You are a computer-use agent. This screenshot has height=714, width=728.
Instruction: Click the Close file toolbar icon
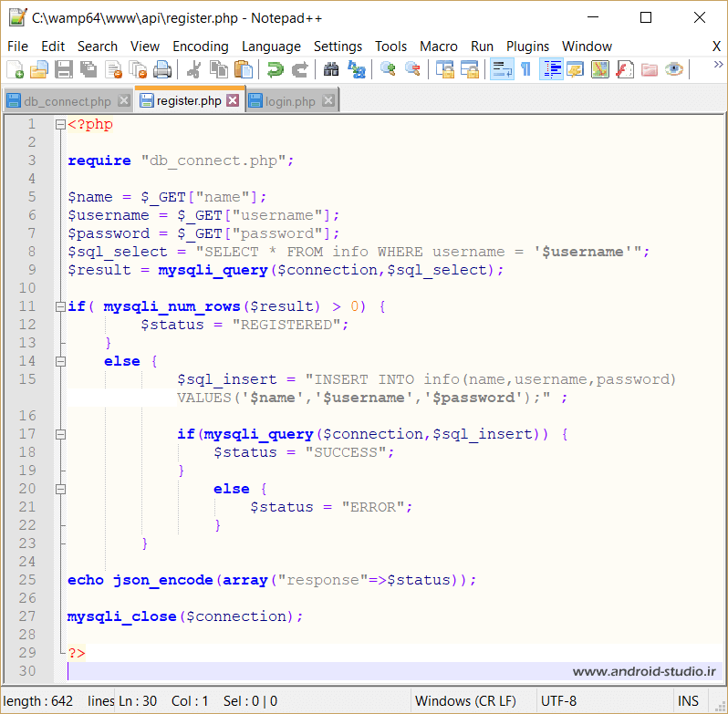pyautogui.click(x=113, y=69)
